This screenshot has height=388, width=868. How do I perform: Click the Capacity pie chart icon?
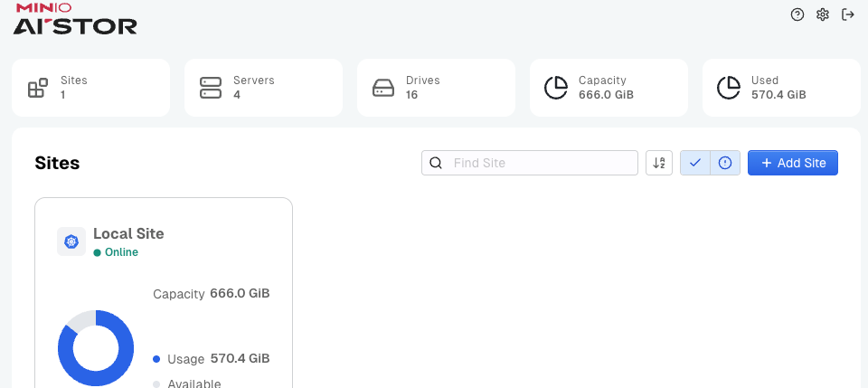[x=556, y=88]
